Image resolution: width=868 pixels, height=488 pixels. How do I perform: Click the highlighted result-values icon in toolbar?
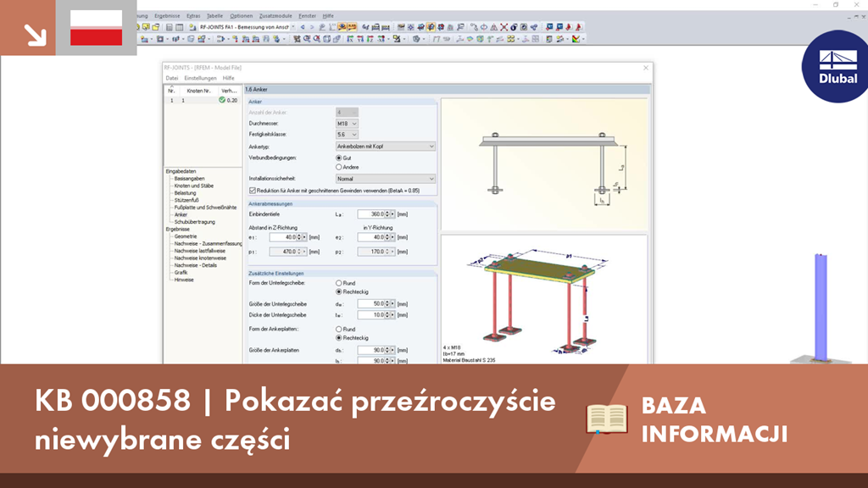click(x=352, y=26)
